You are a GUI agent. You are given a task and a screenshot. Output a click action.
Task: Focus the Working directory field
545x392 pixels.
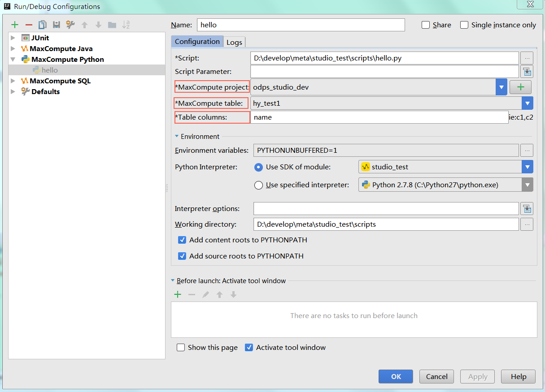click(x=386, y=224)
